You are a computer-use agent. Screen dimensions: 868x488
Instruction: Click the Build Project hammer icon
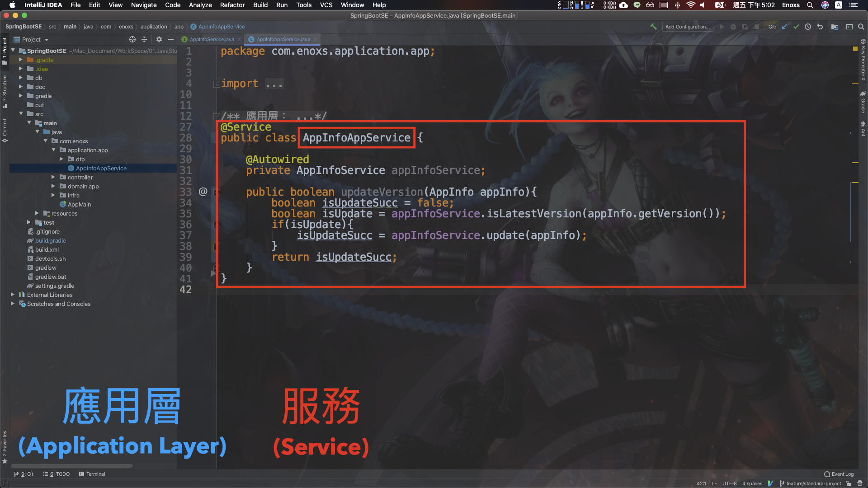coord(653,27)
